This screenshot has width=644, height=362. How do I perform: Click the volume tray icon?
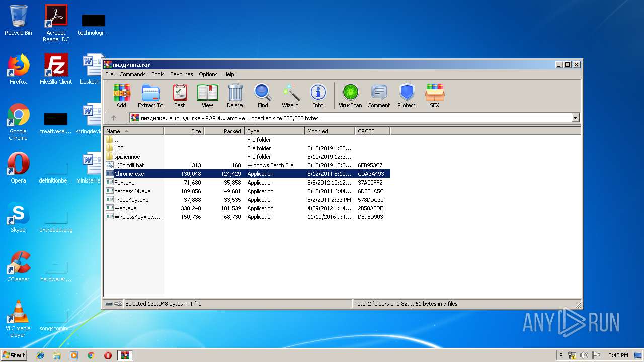coord(584,355)
